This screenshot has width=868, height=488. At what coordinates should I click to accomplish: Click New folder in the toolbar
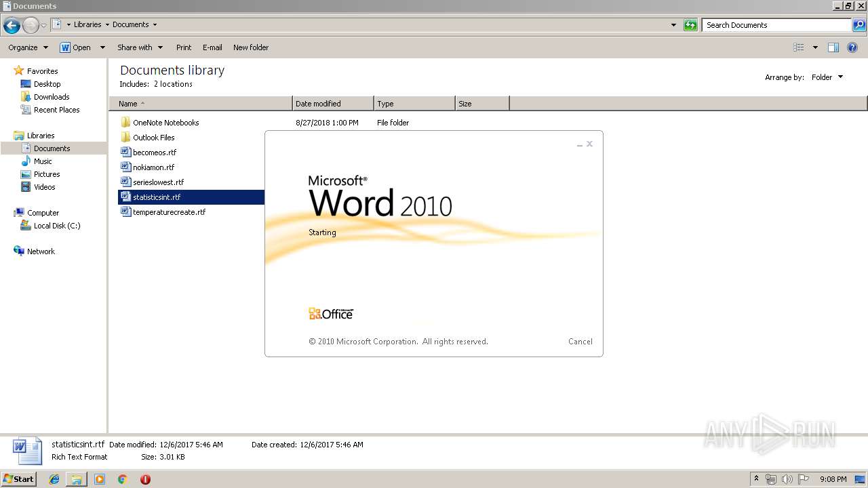point(251,47)
